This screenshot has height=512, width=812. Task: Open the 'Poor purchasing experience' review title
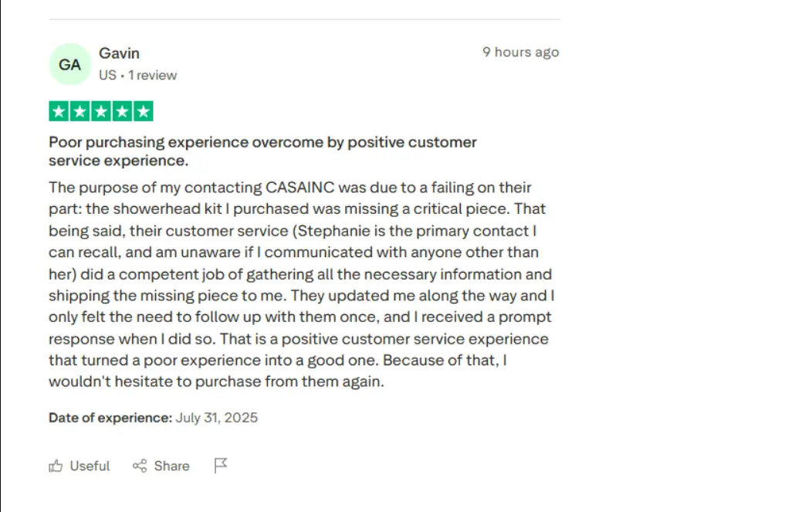262,151
